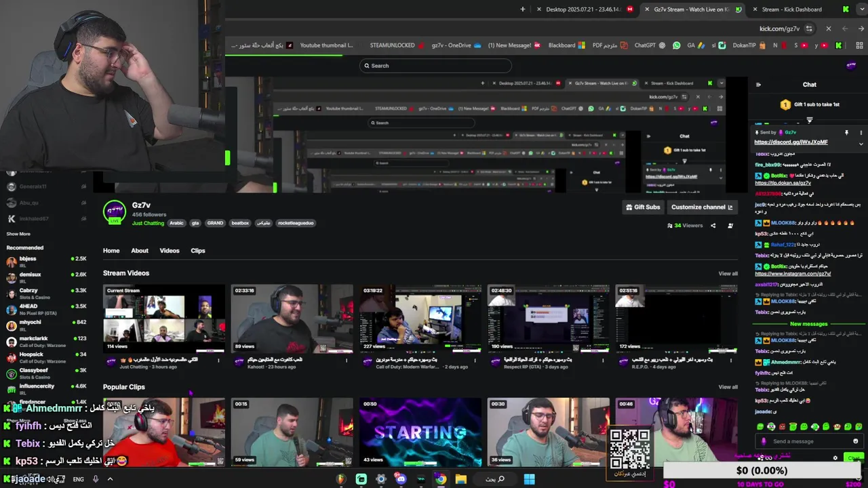Open recommended channel demisux
868x488 pixels.
[x=46, y=277]
